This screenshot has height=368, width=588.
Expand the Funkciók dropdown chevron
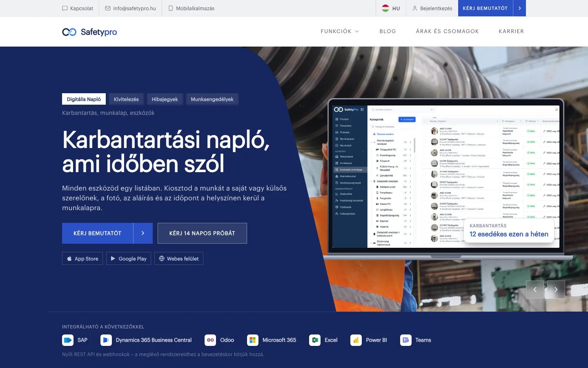click(x=357, y=31)
